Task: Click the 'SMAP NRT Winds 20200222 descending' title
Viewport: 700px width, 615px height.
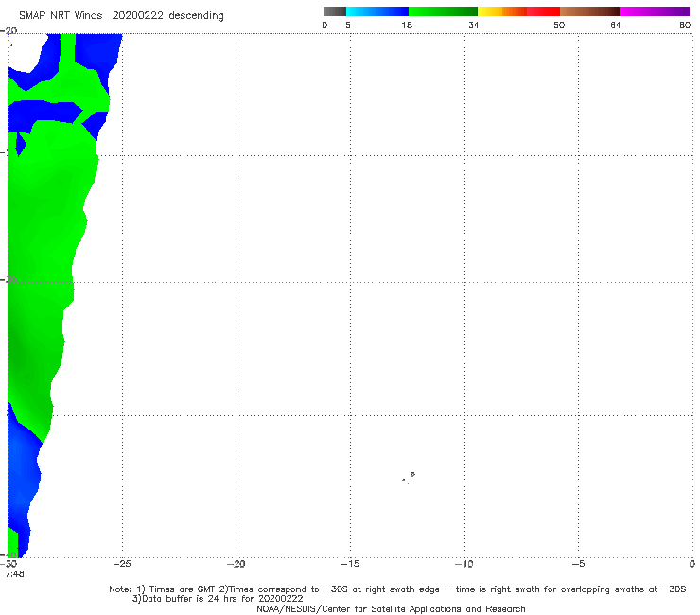Action: [121, 16]
